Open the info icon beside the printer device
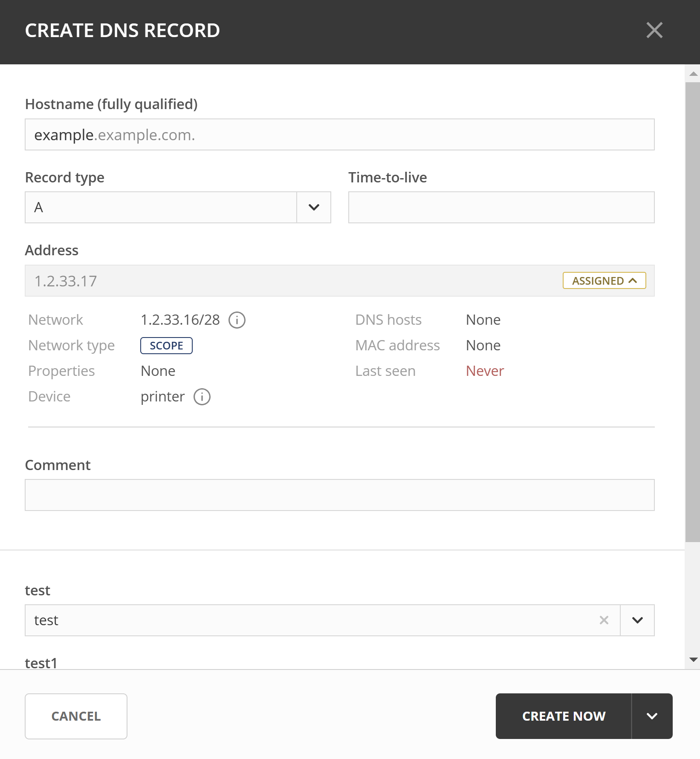Screen dimensions: 700x759 pos(202,396)
